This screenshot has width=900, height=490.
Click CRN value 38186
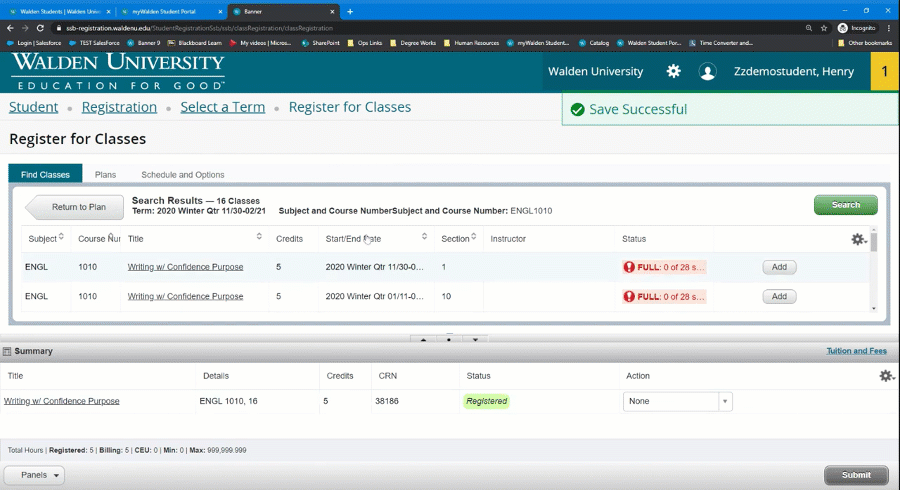(x=387, y=401)
